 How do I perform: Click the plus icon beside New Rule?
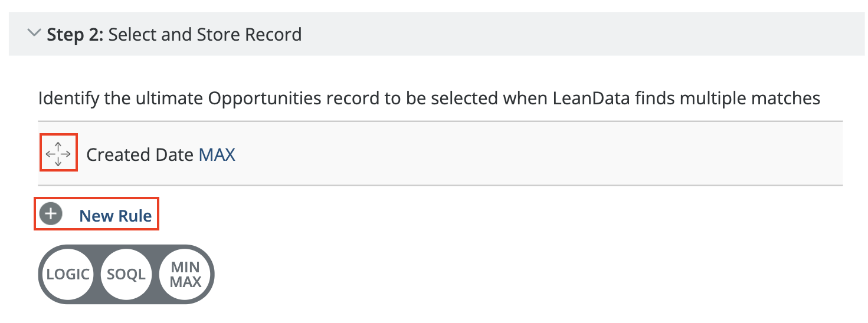[x=51, y=213]
